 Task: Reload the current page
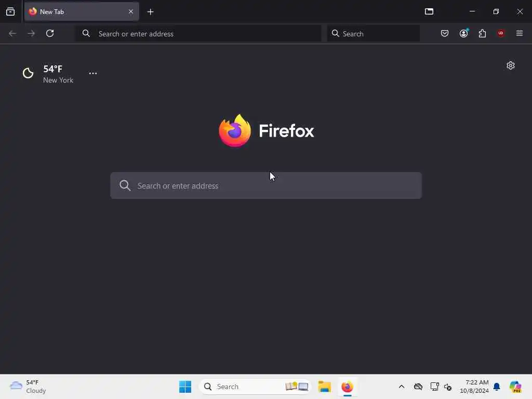tap(50, 33)
